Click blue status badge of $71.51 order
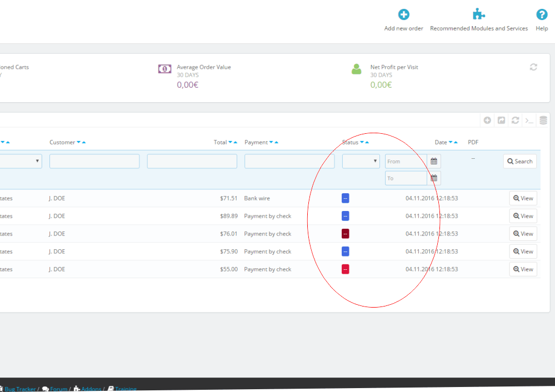This screenshot has height=392, width=555. pos(346,198)
